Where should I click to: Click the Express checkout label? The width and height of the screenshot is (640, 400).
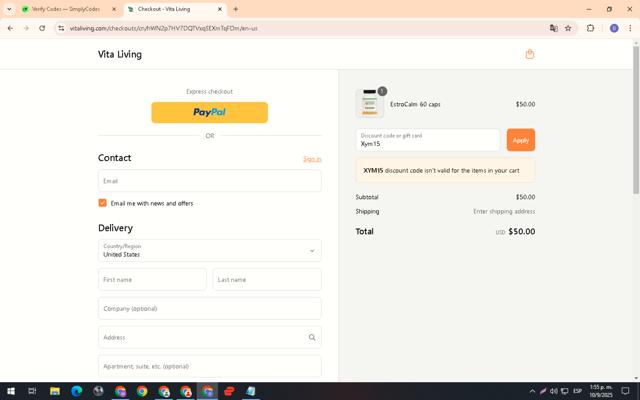tap(209, 91)
